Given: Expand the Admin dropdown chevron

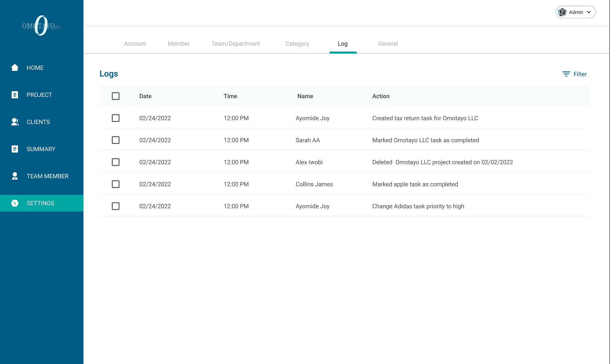Looking at the screenshot, I should point(589,12).
